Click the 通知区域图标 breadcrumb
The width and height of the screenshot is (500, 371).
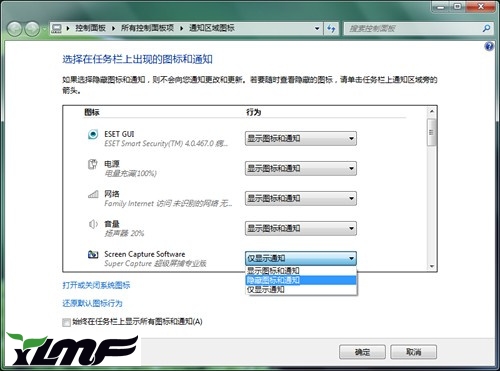click(x=212, y=28)
